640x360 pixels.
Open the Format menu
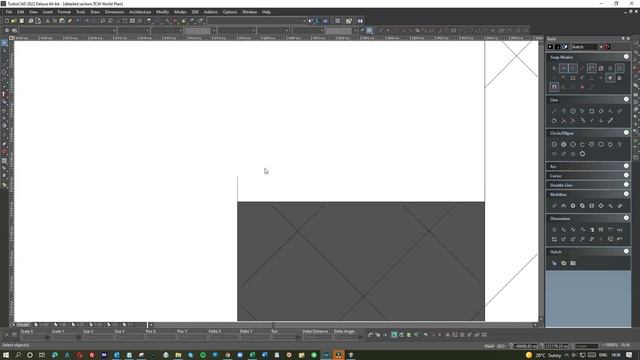[64, 12]
